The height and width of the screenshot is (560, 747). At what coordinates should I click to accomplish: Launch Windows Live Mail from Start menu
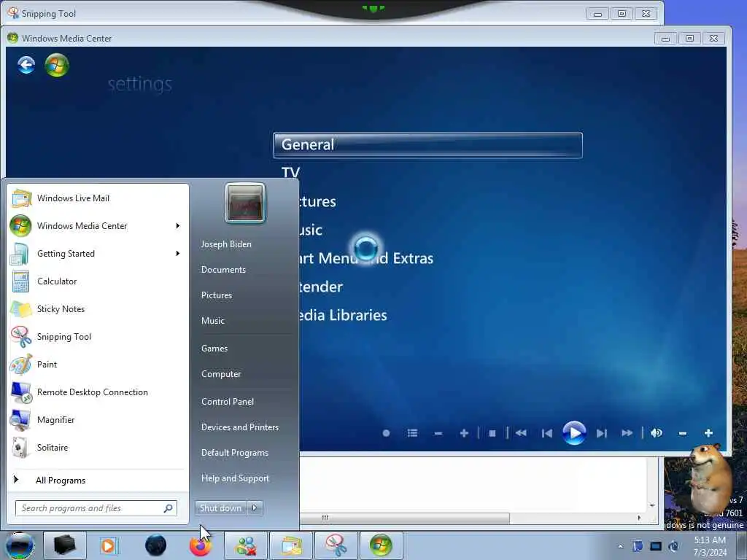click(98, 198)
